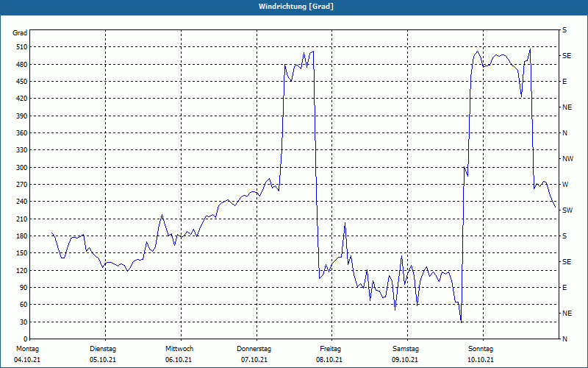The image size is (588, 368).
Task: Click the 420 value on the left axis
Action: (22, 99)
